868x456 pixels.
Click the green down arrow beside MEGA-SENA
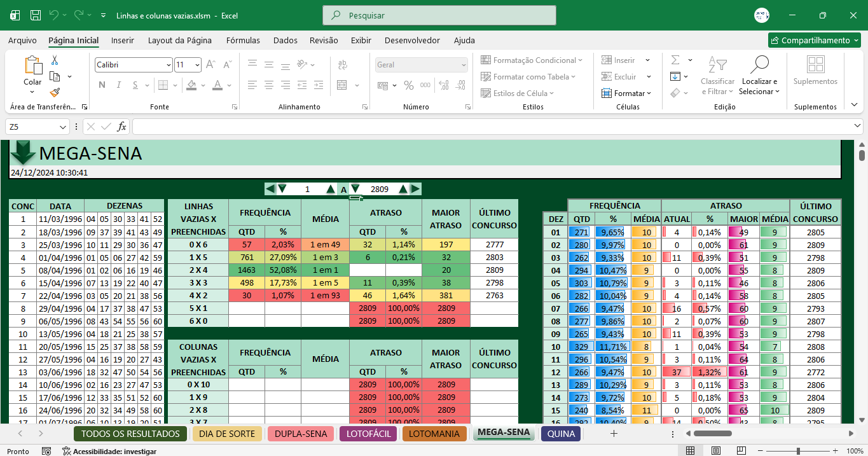23,153
